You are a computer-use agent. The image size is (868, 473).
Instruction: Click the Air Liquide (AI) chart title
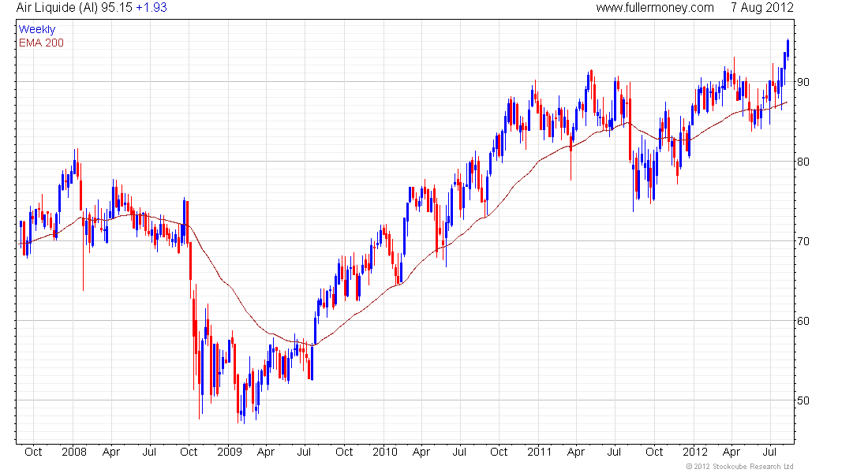click(x=57, y=8)
